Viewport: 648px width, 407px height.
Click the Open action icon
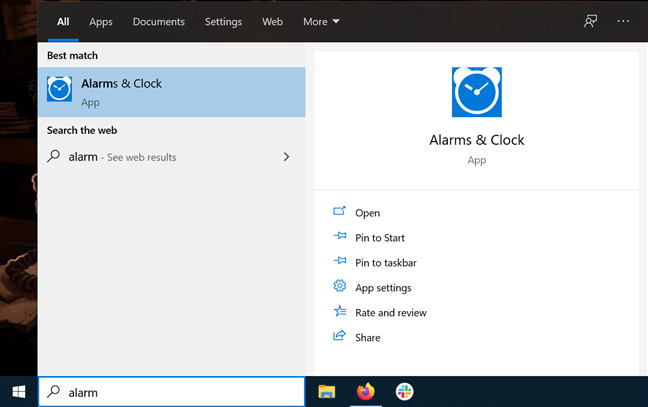click(339, 211)
